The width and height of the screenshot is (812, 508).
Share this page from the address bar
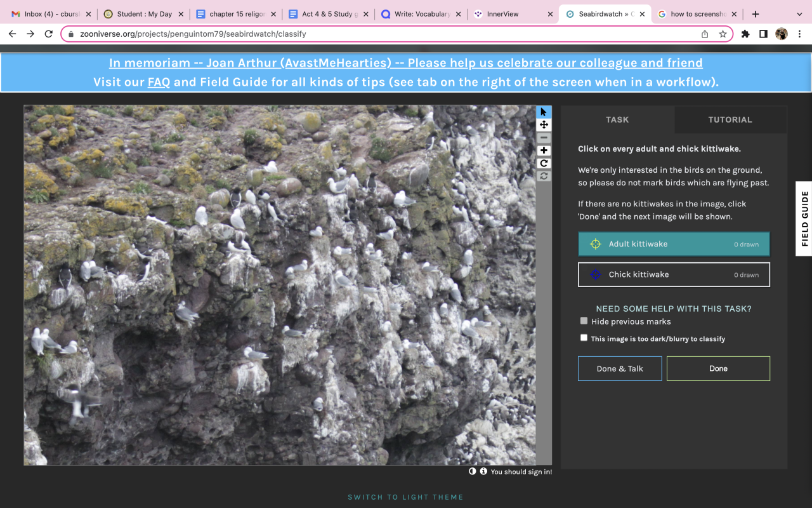705,34
